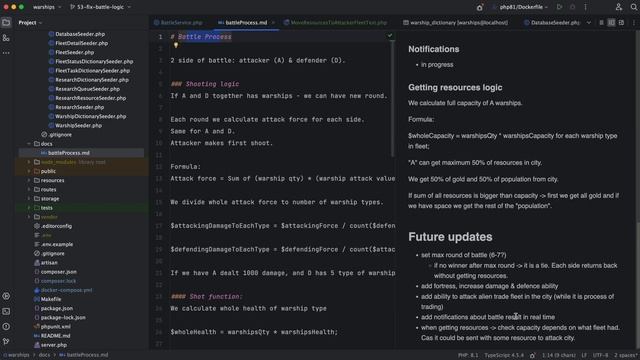Open the Services tool window icon
640x360 pixels.
click(6, 296)
